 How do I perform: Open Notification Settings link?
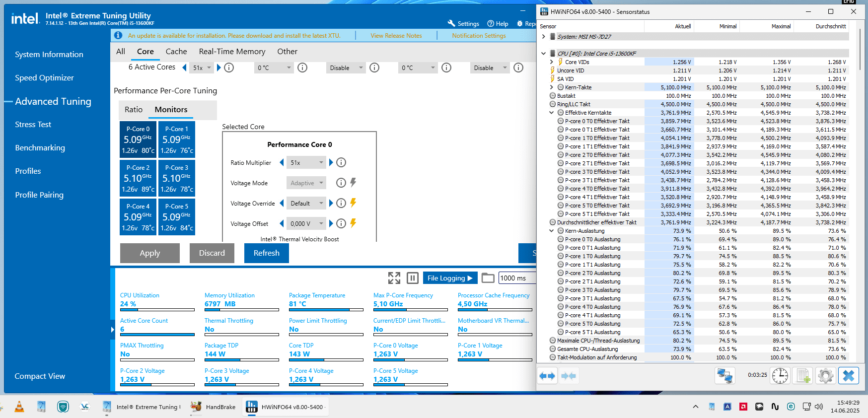(479, 35)
